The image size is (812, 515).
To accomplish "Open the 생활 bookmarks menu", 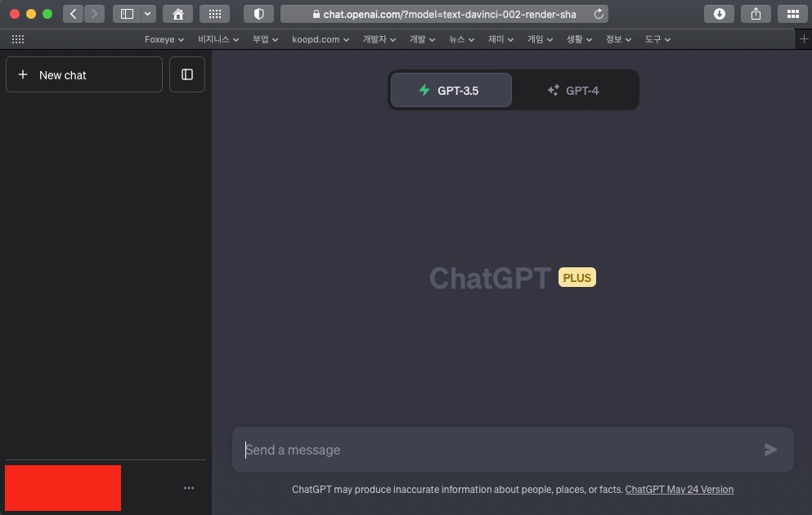I will coord(580,39).
